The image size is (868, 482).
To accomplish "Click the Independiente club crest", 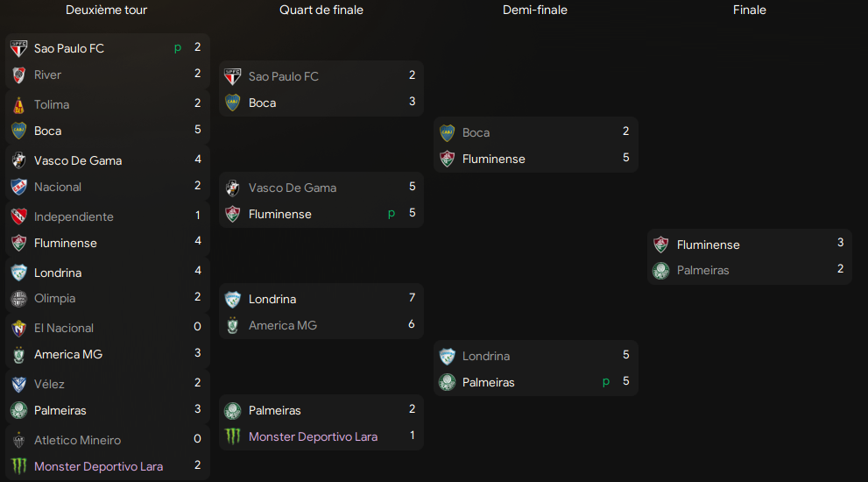I will pos(18,216).
